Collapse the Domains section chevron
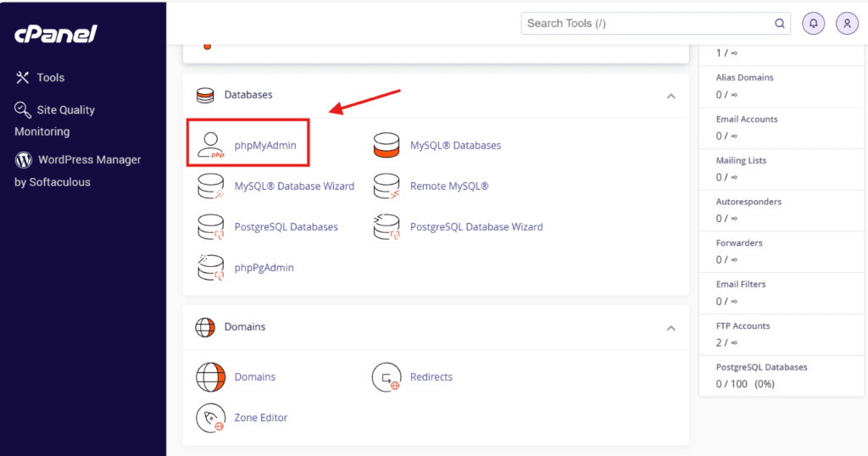 point(671,328)
